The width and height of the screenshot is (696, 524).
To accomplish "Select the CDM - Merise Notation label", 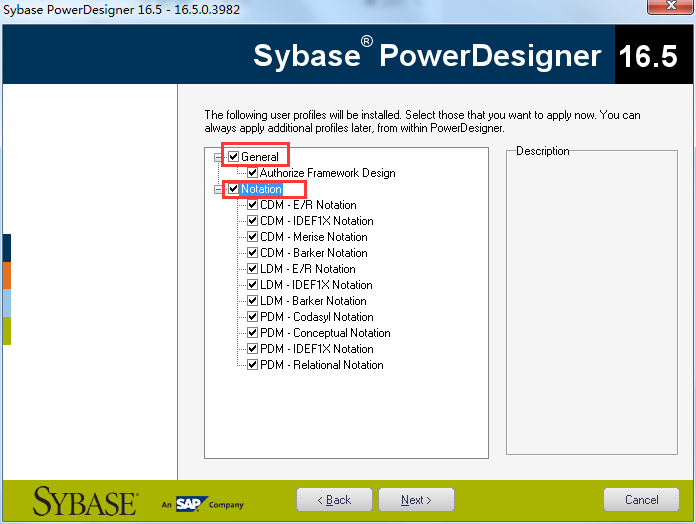I will 314,237.
